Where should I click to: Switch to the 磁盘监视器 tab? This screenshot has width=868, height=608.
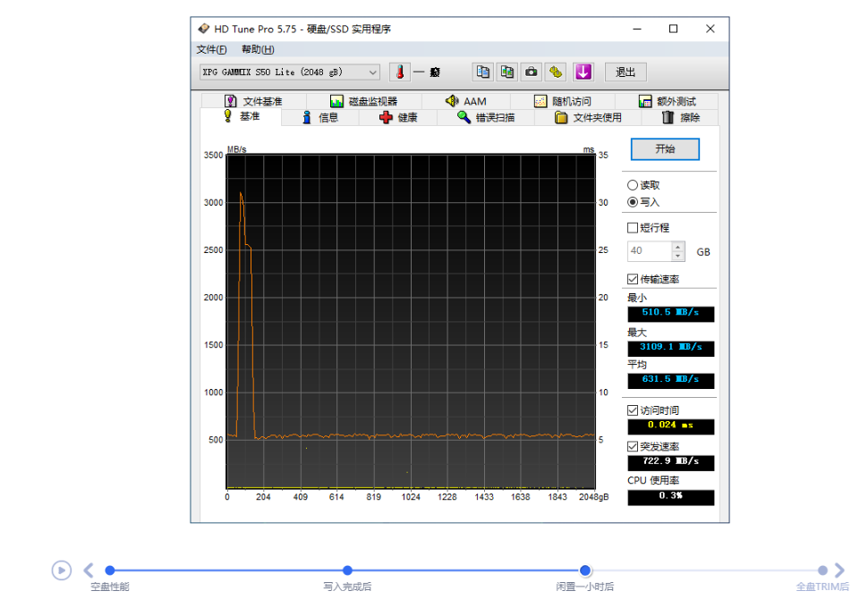point(363,101)
